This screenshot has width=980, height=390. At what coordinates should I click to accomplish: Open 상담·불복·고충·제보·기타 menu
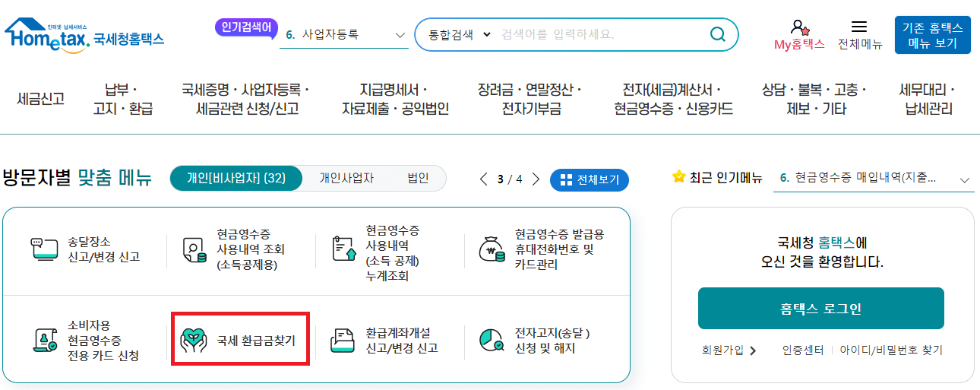(x=815, y=100)
